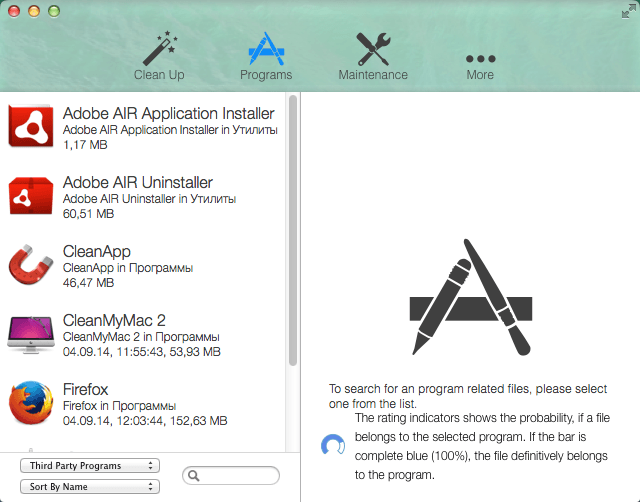The width and height of the screenshot is (640, 502).
Task: Open the More label
Action: coord(480,75)
